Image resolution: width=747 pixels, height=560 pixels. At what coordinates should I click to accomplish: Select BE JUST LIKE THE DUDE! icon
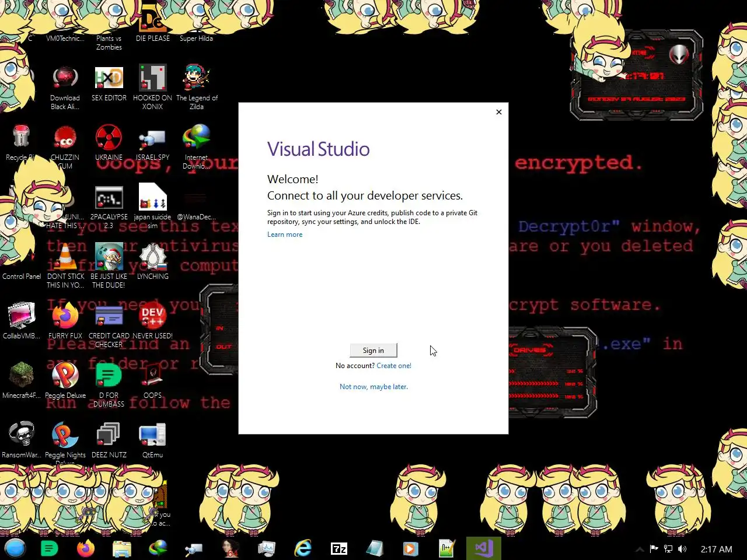109,266
